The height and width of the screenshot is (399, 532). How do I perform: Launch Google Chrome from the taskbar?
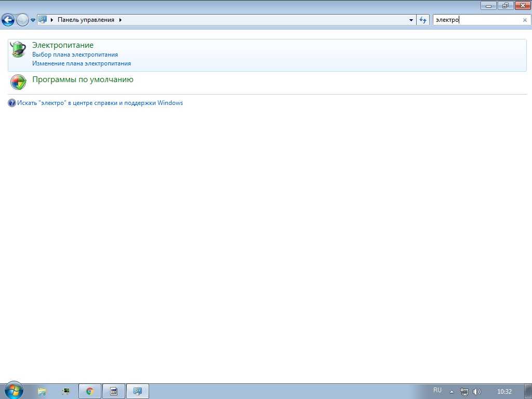tap(89, 391)
